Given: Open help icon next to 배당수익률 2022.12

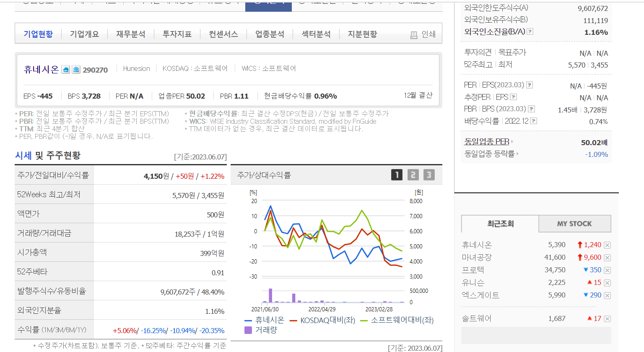Looking at the screenshot, I should click(533, 121).
